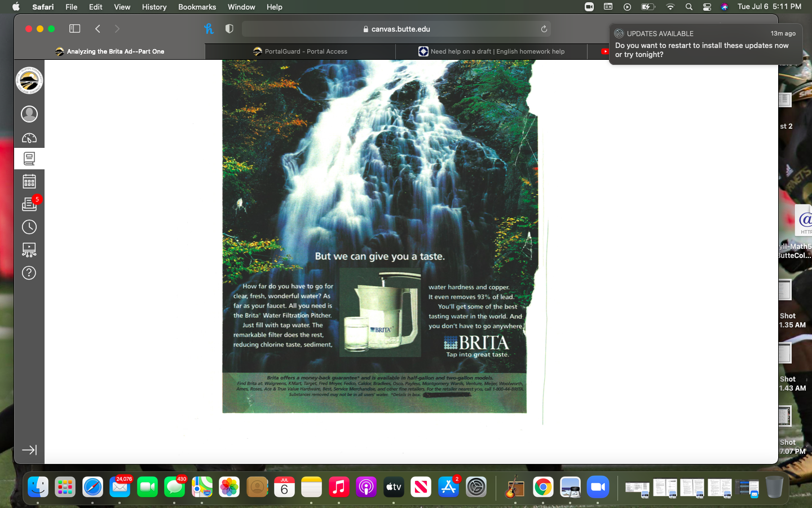Screen dimensions: 812x508
Task: Select the Analyzing the Brita Ad tab
Action: click(110, 51)
